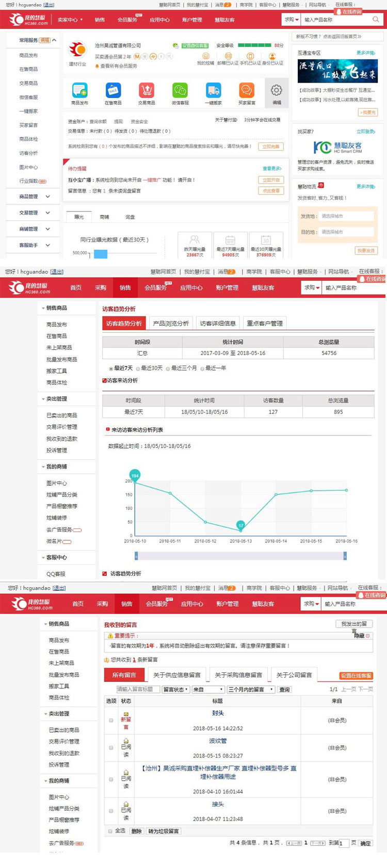Click the magnifier search icon in top header
Image resolution: width=387 pixels, height=868 pixels.
tap(376, 20)
